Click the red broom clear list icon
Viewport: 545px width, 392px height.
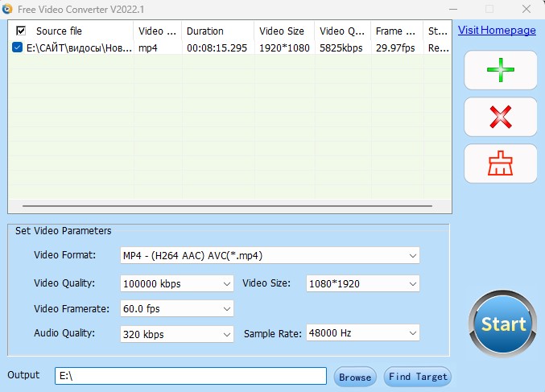501,163
